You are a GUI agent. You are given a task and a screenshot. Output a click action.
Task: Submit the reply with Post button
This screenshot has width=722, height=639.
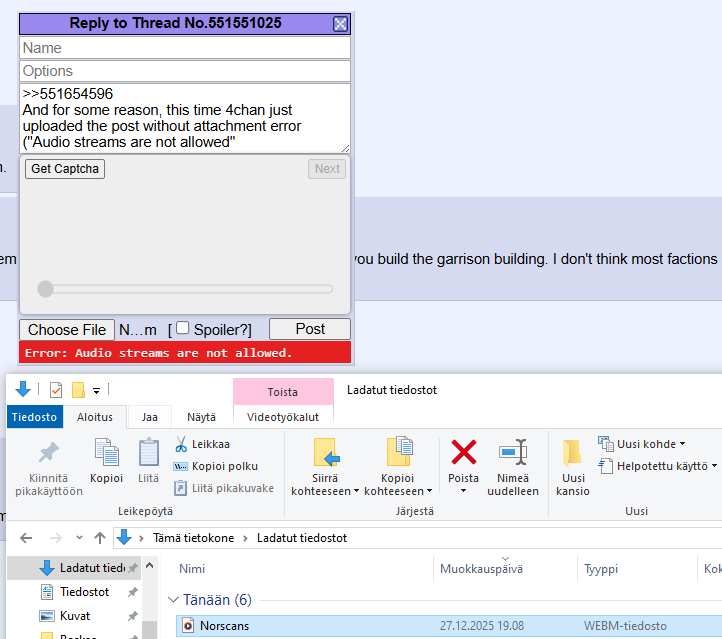click(310, 329)
